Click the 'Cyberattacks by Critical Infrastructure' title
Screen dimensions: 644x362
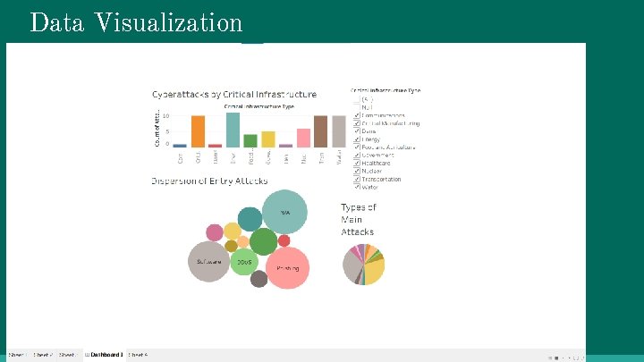pos(234,95)
